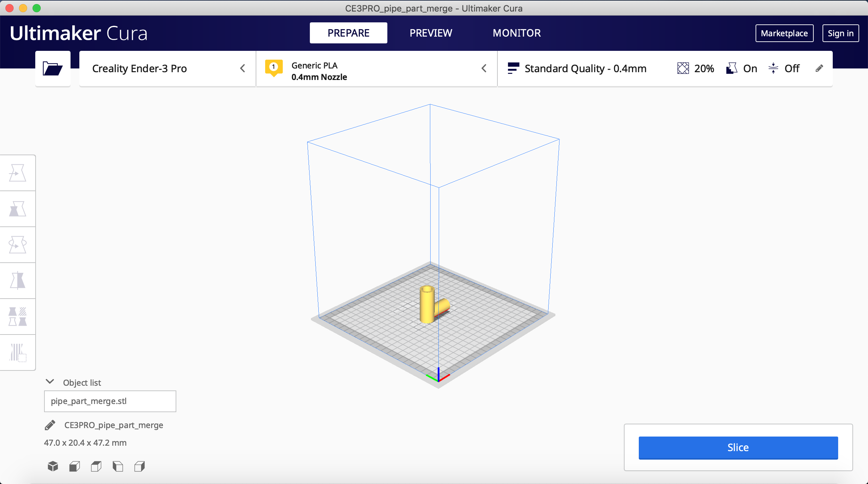Switch to the PREVIEW stage

(431, 33)
